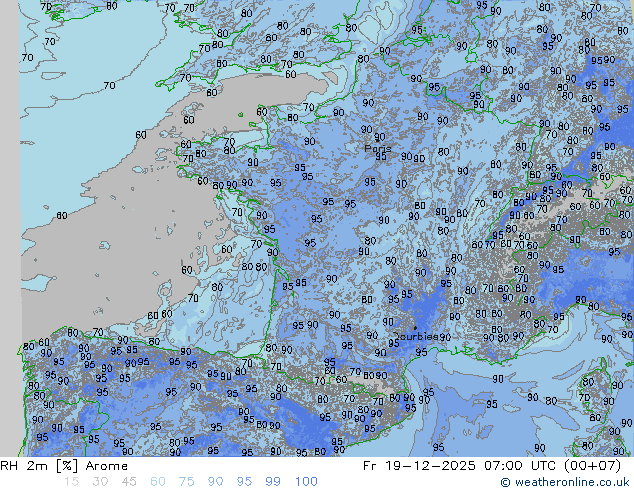
Task: Click the weatheronline.co.uk copyright text
Action: (565, 482)
